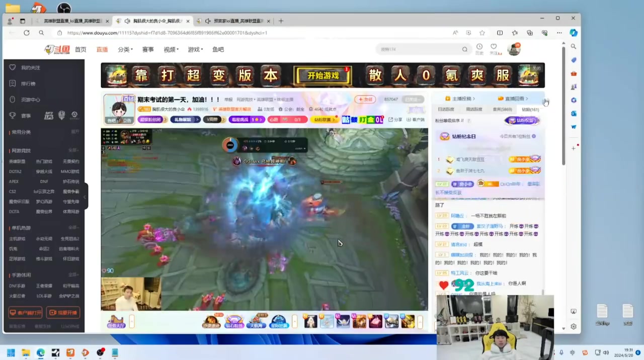Switch to the 钻粉(161) tab
The height and width of the screenshot is (360, 644).
point(530,109)
